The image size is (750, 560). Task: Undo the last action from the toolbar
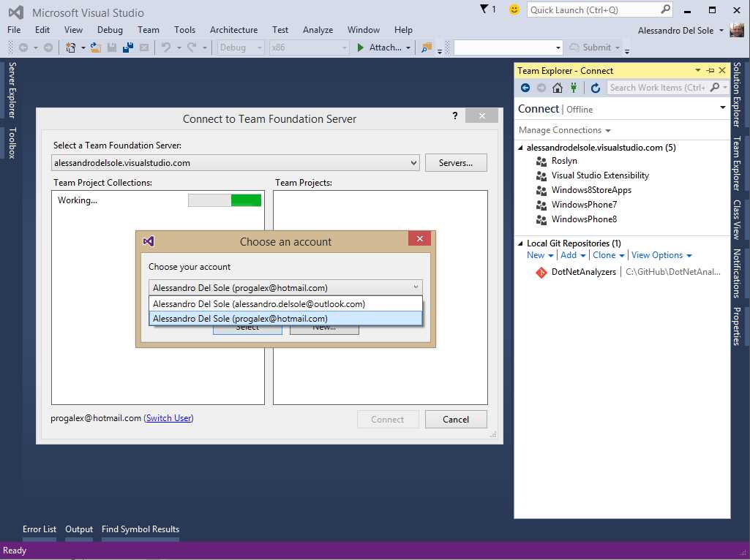[x=165, y=47]
